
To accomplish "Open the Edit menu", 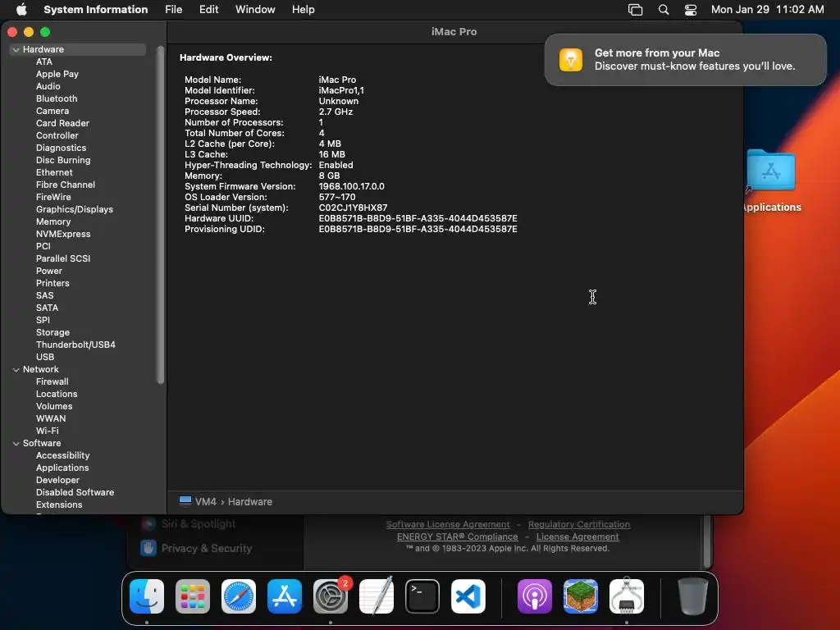I will (208, 10).
